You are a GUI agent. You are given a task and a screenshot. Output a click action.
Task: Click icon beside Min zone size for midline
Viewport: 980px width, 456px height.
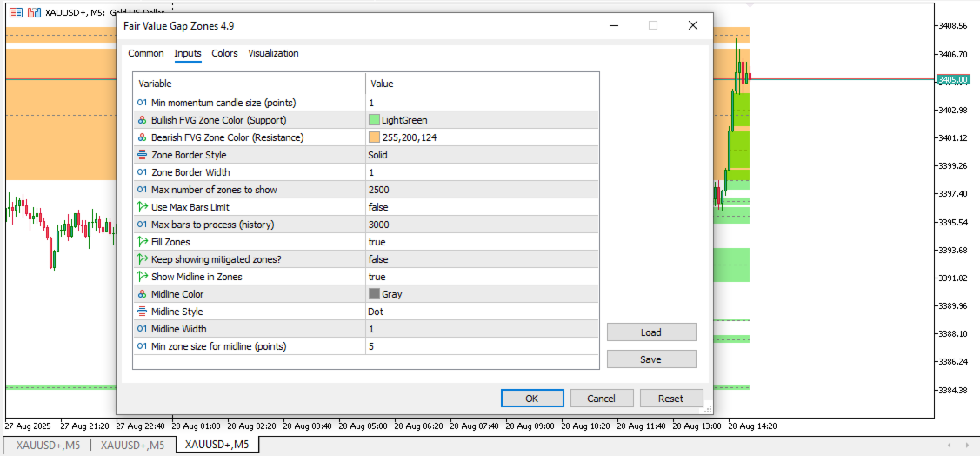(x=142, y=345)
